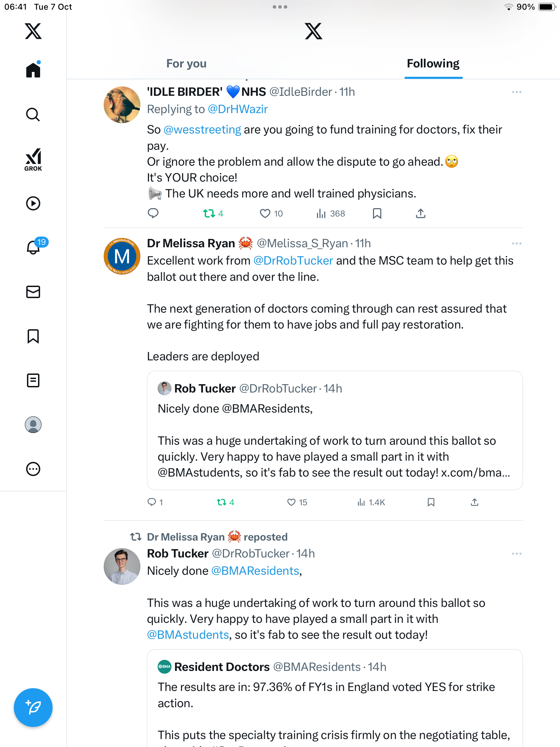Select the Following tab
The image size is (560, 747).
pos(433,64)
